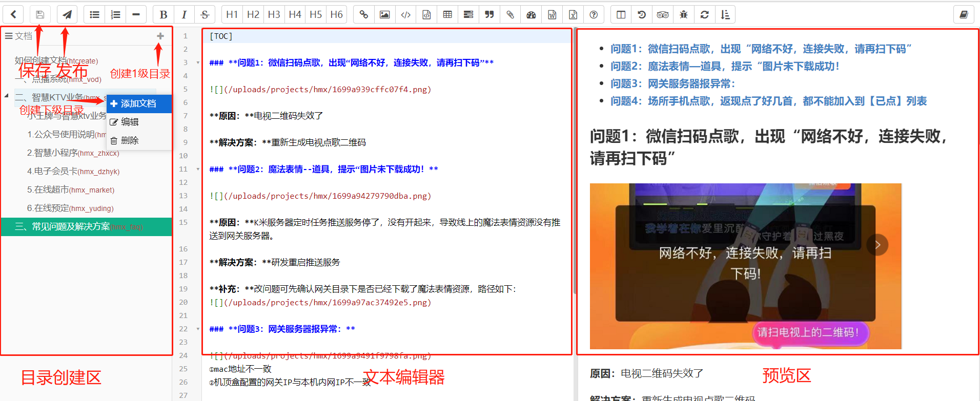Open 5.在线超市(hmx_market) document
980x401 pixels.
pyautogui.click(x=71, y=189)
